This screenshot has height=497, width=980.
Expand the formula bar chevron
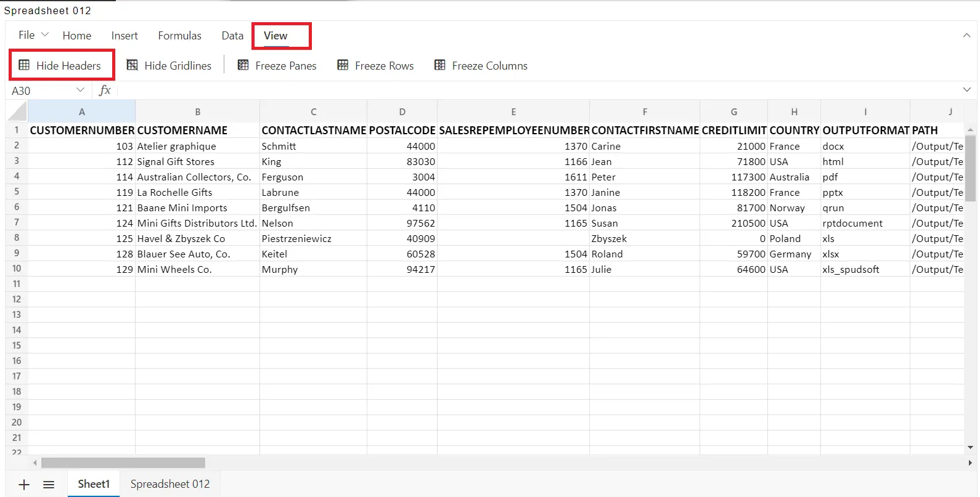pyautogui.click(x=966, y=90)
